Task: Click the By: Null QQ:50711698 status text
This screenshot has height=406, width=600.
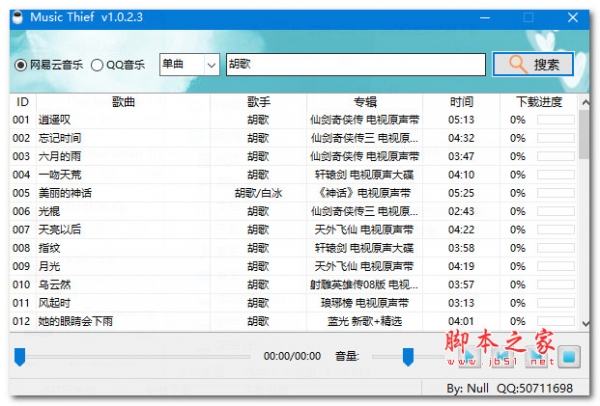Action: tap(509, 388)
